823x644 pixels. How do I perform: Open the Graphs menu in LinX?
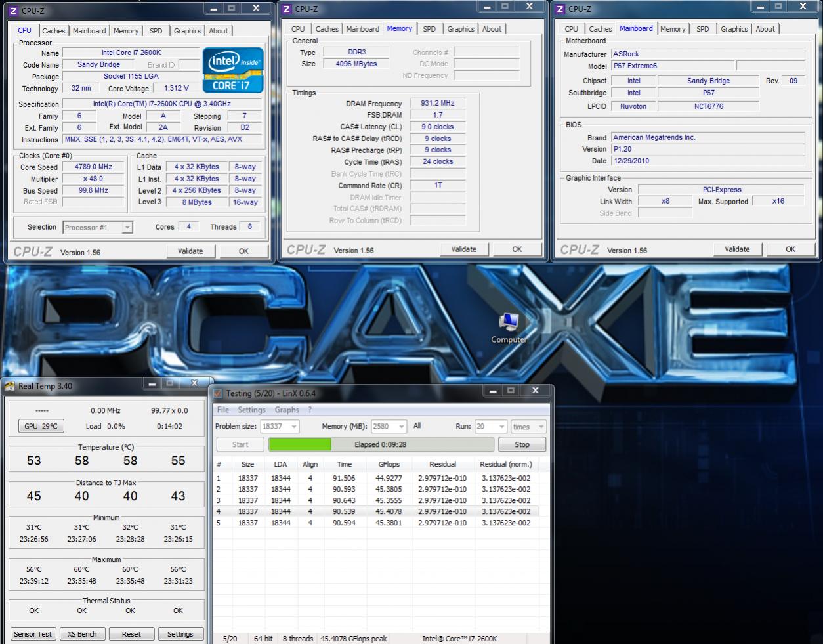pos(287,410)
